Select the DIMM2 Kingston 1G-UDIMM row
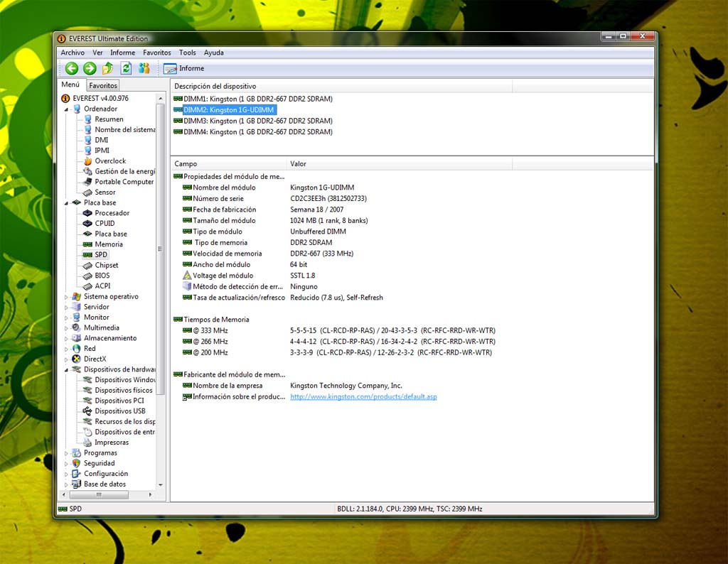The image size is (728, 564). [225, 110]
